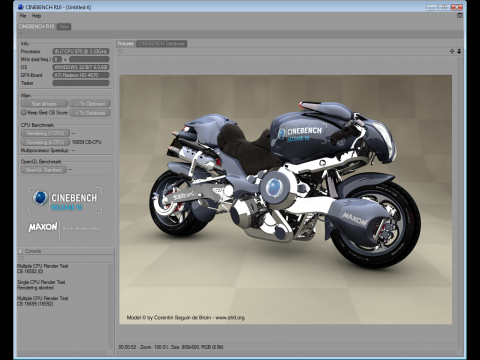The height and width of the screenshot is (360, 480).
Task: Click the four-way move icon in picture viewer
Action: point(452,51)
